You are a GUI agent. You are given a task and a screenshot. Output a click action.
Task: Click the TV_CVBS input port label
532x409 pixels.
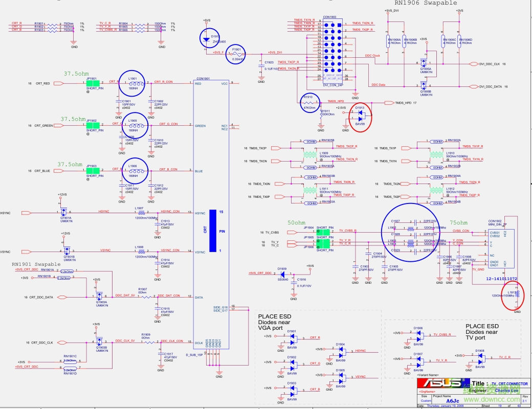click(x=272, y=232)
